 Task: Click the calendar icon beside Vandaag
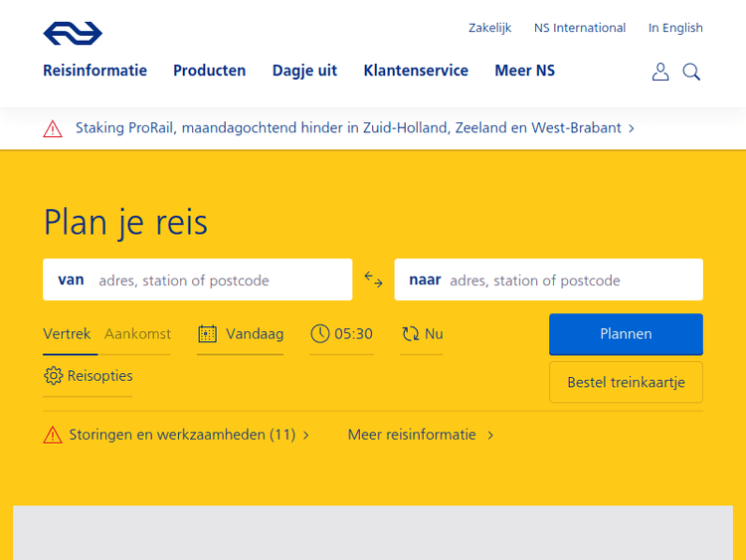pos(207,334)
